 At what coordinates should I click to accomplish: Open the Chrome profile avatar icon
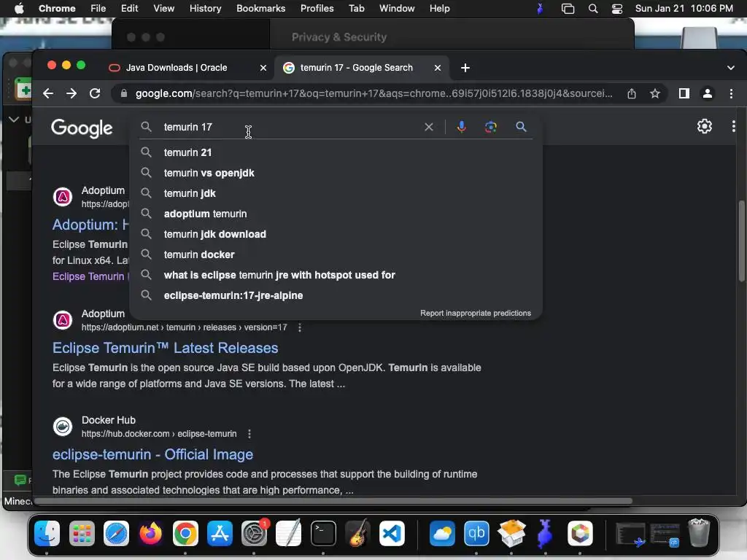[708, 93]
